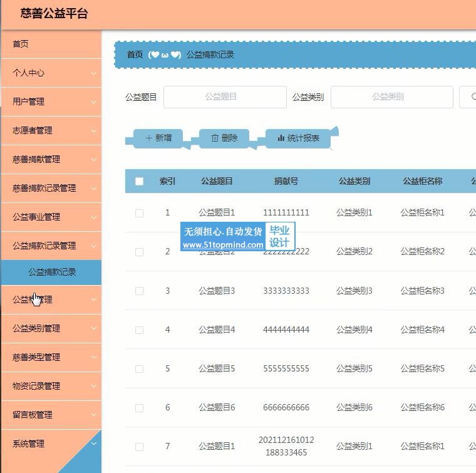The image size is (476, 473).
Task: Select the 公益捐款记录 submenu item
Action: click(x=52, y=273)
